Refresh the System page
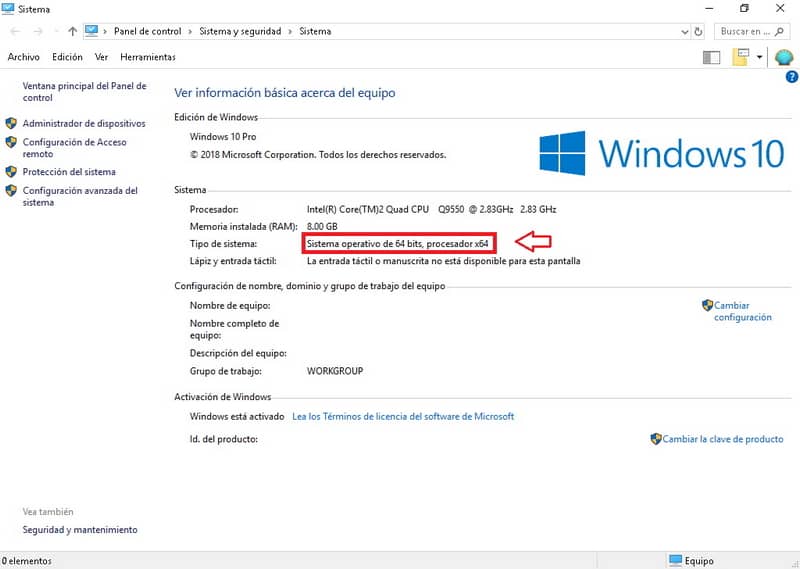Viewport: 800px width, 569px height. [x=698, y=32]
